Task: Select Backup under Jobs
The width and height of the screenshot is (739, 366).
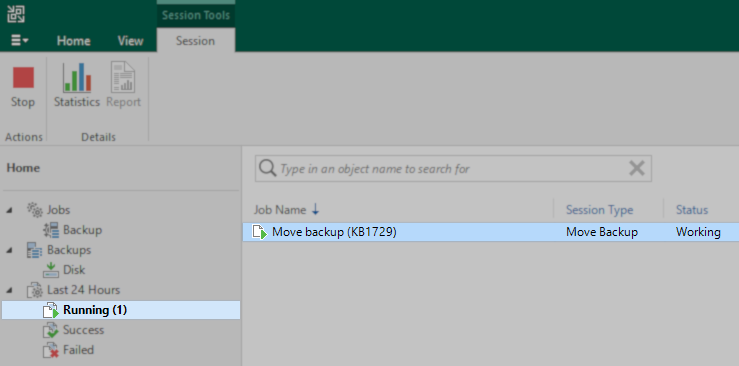Action: coord(82,230)
